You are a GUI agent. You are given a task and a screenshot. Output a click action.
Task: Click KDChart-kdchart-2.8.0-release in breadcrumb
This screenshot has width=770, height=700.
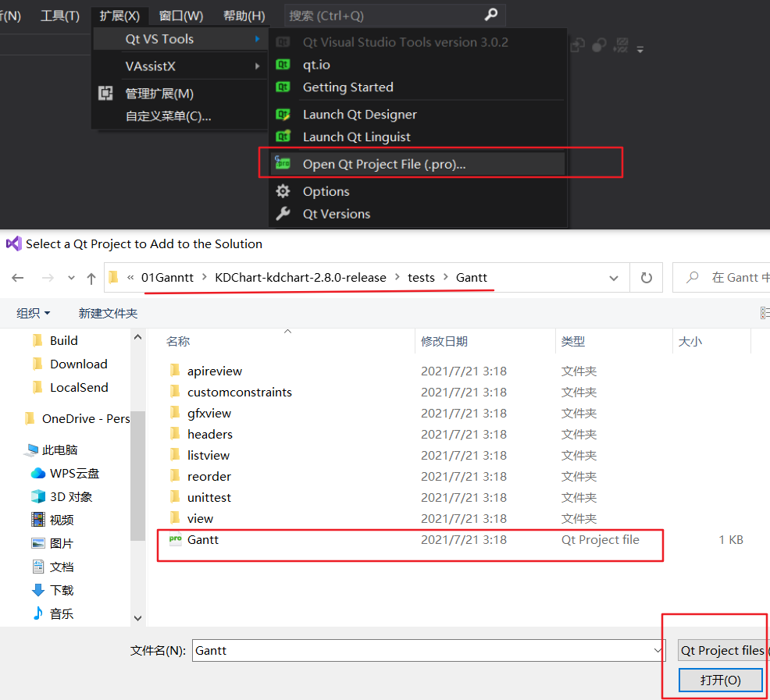click(301, 277)
